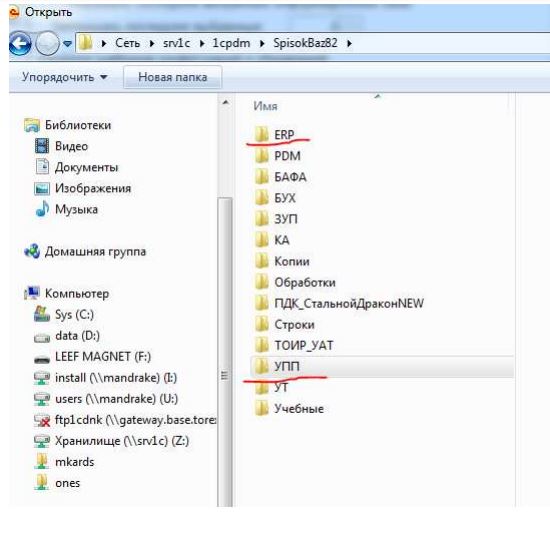Click SpisokBaz82 in the address bar
This screenshot has height=540, width=550.
[x=305, y=43]
